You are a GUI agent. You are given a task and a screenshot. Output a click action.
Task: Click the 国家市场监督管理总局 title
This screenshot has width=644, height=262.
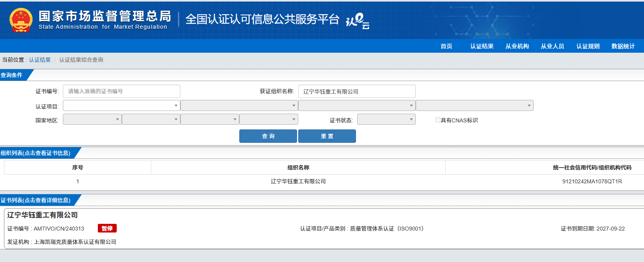coord(105,17)
